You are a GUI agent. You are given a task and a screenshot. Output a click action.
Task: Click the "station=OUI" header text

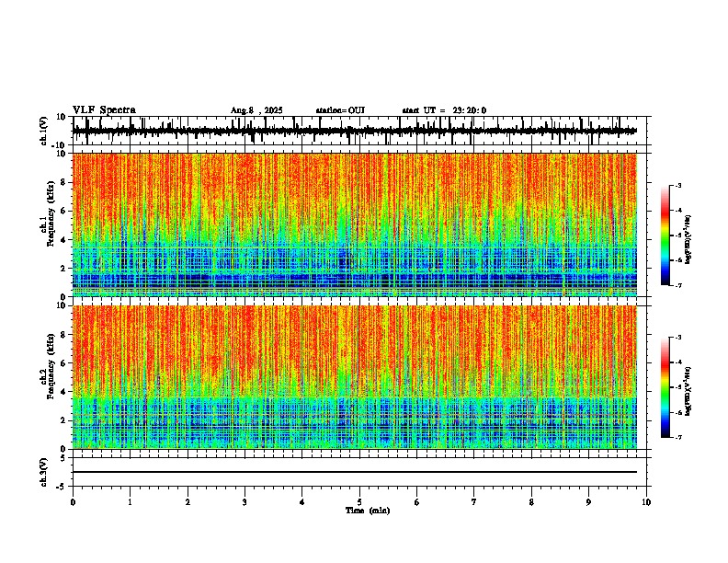(340, 110)
